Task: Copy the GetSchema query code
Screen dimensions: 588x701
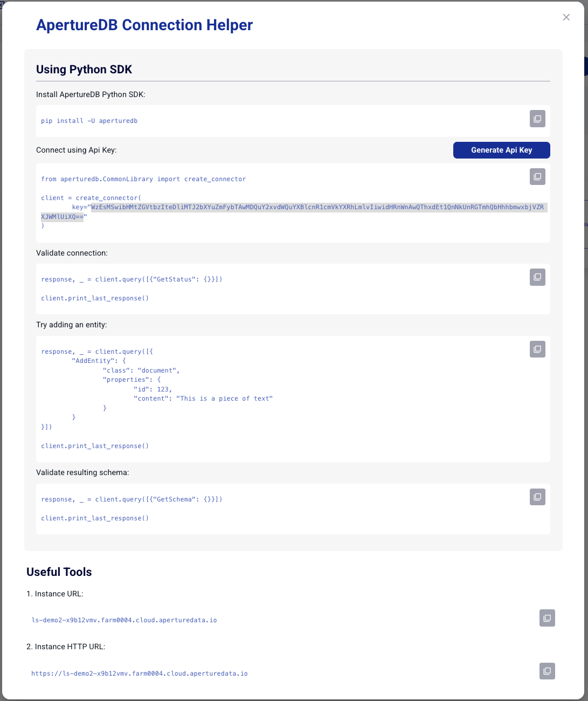Action: [x=537, y=497]
